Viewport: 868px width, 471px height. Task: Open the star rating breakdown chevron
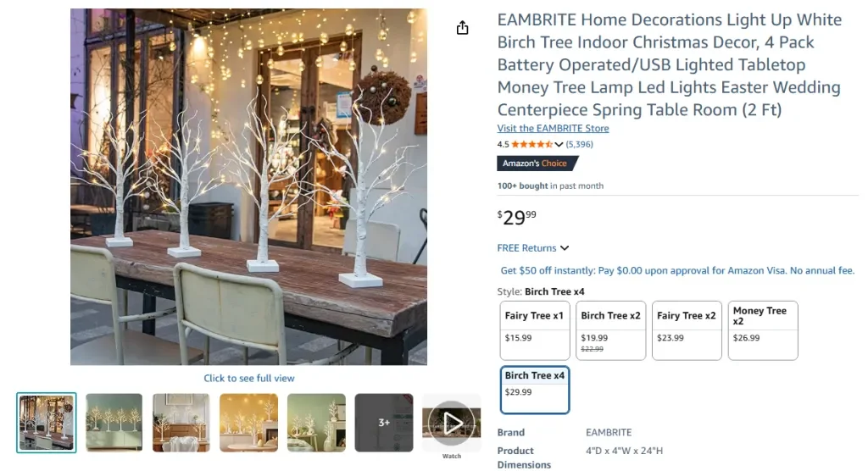[x=559, y=145]
